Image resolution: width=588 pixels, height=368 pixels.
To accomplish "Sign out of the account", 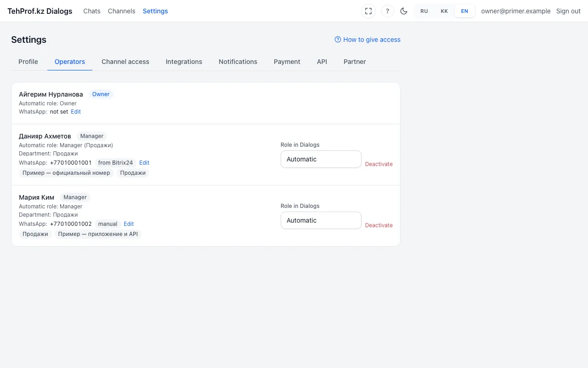I will tap(568, 11).
